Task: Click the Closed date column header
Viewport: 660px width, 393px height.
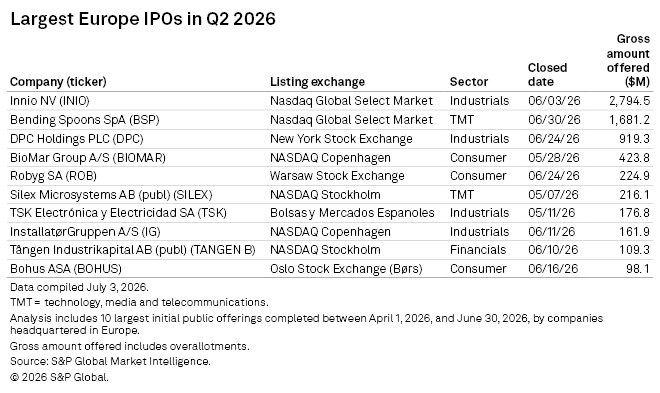Action: coord(548,74)
